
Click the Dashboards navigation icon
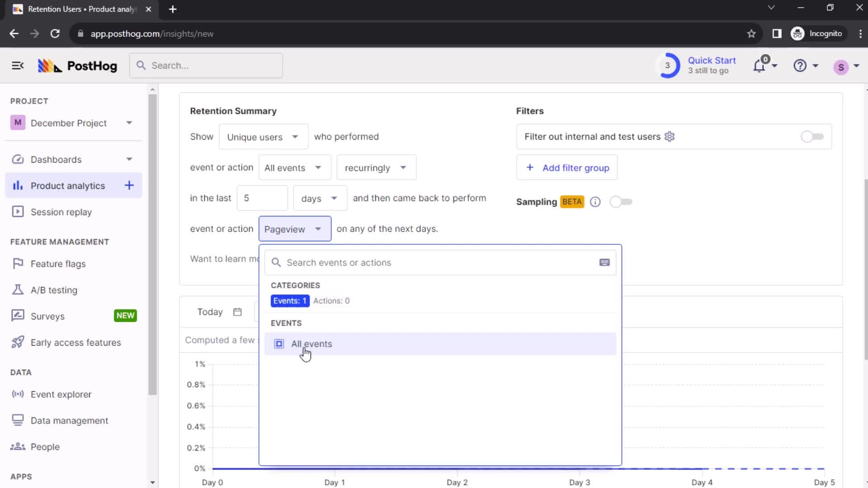pyautogui.click(x=18, y=159)
